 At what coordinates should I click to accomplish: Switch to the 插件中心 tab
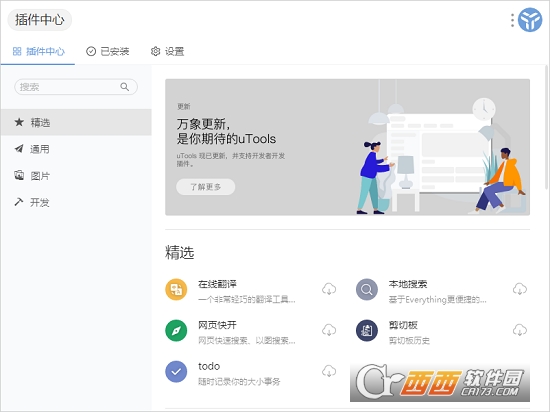[38, 52]
